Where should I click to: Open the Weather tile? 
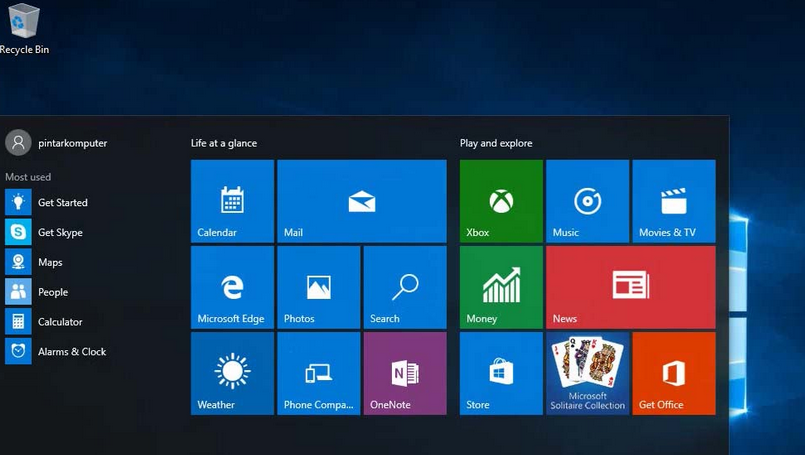click(232, 373)
